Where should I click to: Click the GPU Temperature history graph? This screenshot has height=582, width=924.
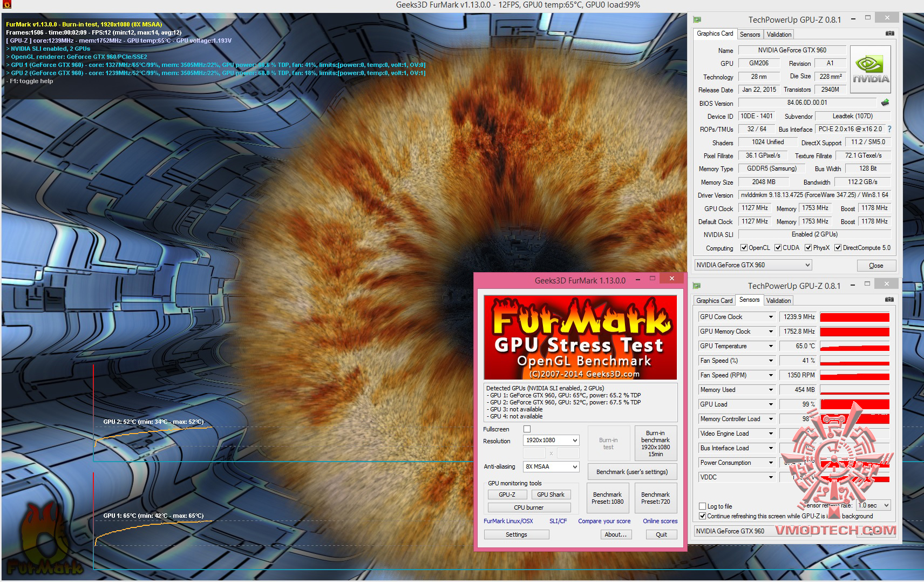(x=854, y=346)
